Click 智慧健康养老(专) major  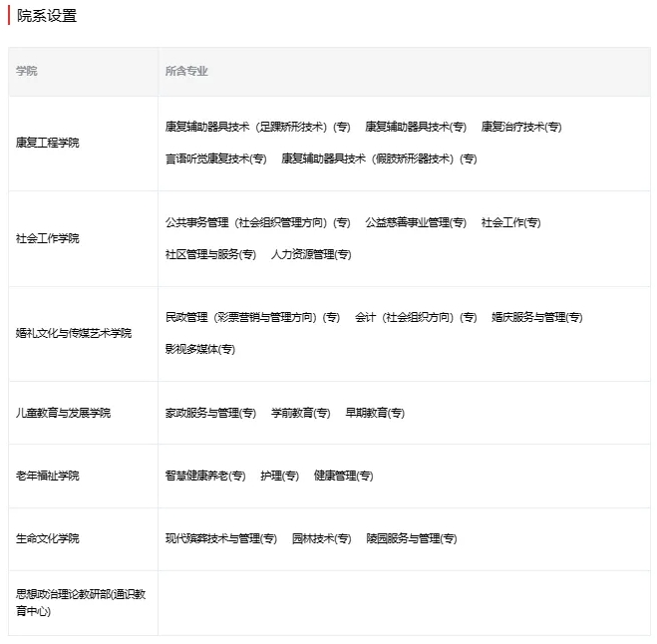(205, 476)
